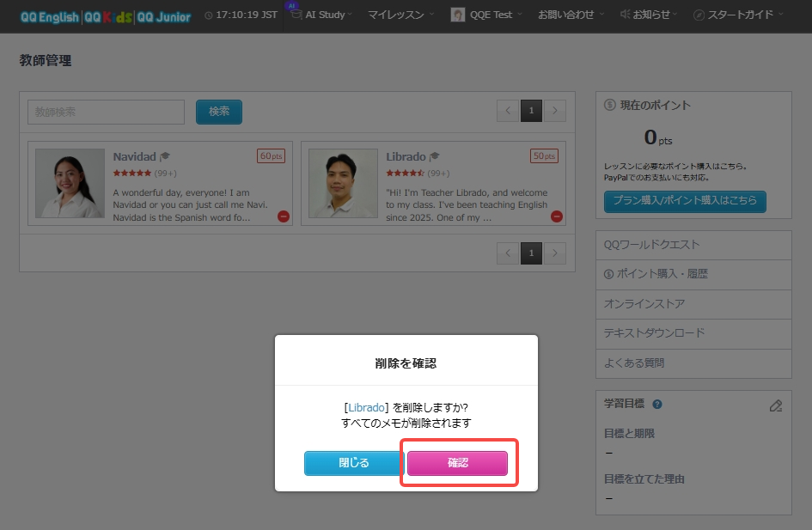Click the 教師検索 search input field

[x=105, y=112]
